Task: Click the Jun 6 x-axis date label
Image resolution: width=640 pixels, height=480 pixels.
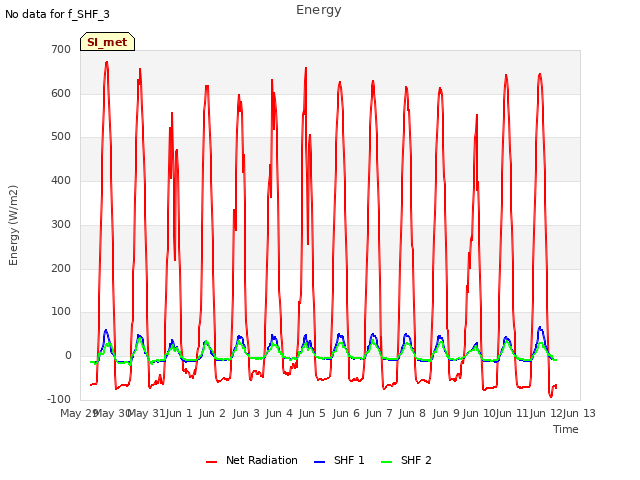Action: (346, 413)
